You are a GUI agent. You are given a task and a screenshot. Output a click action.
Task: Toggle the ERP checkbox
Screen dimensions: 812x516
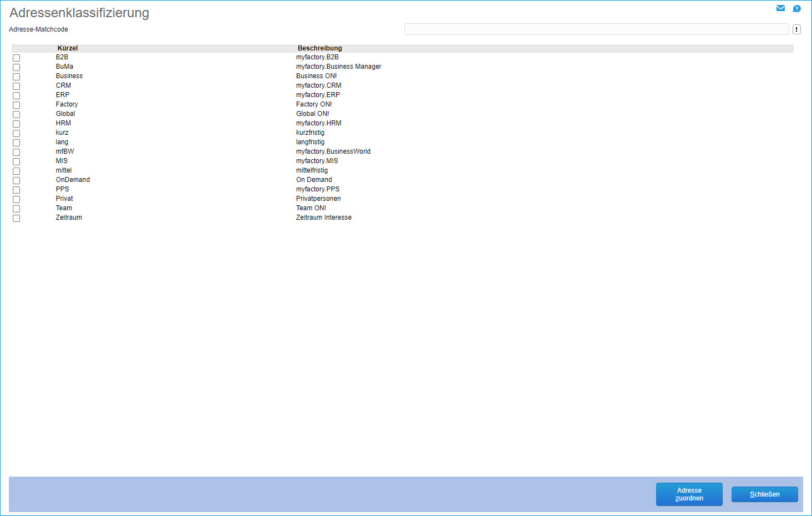pyautogui.click(x=16, y=95)
